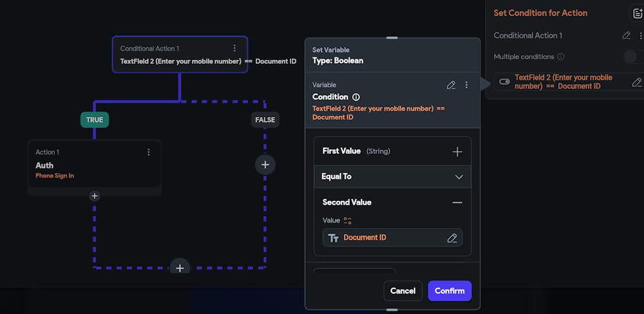Collapse the Second Value section
Viewport: 644px width, 314px height.
pyautogui.click(x=457, y=202)
